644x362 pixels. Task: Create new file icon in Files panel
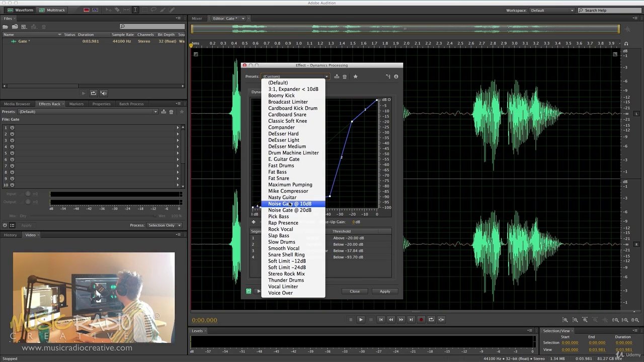click(24, 27)
